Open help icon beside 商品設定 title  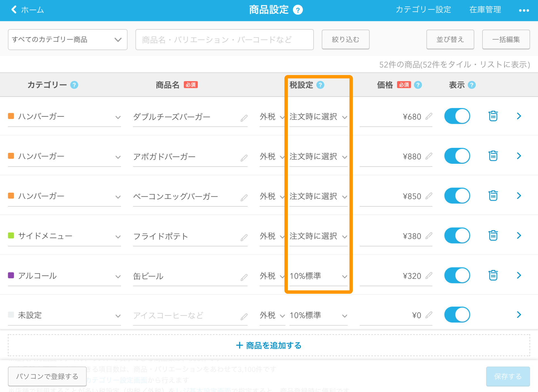(298, 10)
